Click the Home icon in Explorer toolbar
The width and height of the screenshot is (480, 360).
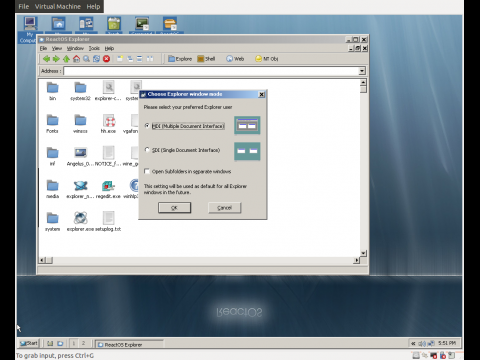(x=76, y=59)
